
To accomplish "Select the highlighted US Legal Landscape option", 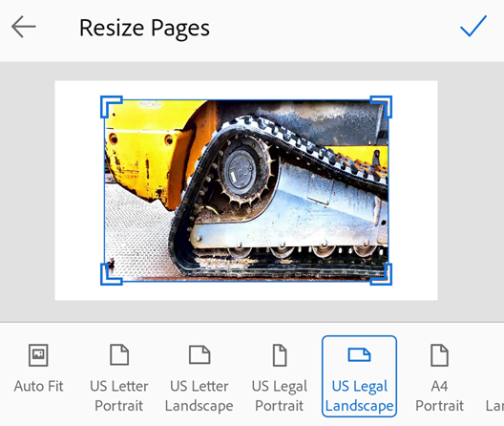I will 359,376.
